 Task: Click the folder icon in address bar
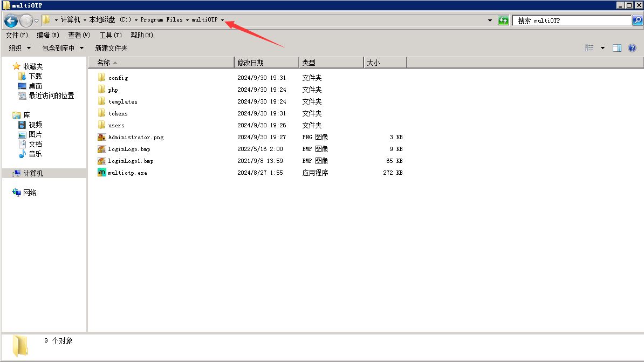[46, 20]
